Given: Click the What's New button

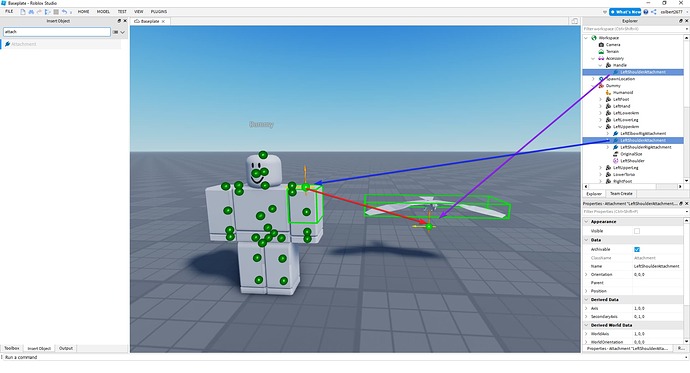Looking at the screenshot, I should (x=625, y=12).
